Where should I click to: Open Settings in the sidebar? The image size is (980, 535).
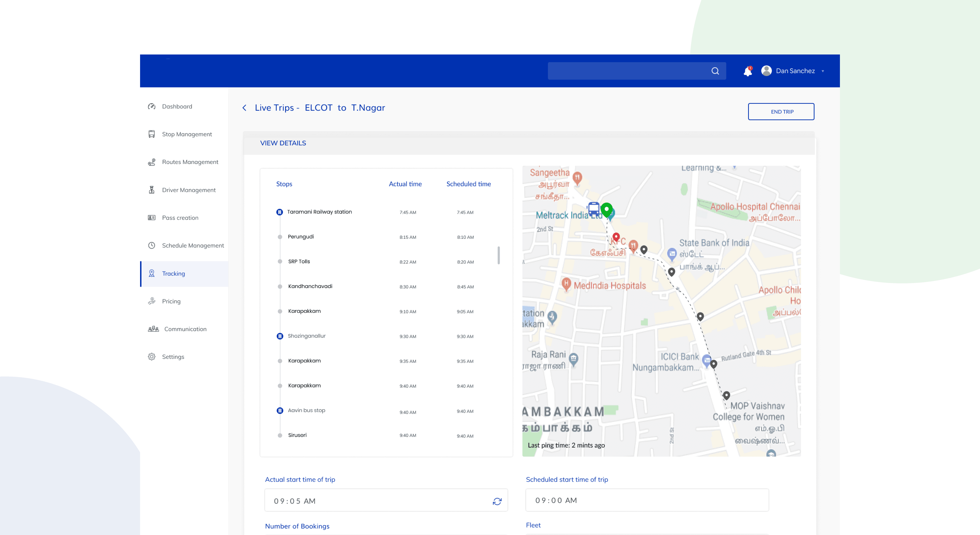184,357
